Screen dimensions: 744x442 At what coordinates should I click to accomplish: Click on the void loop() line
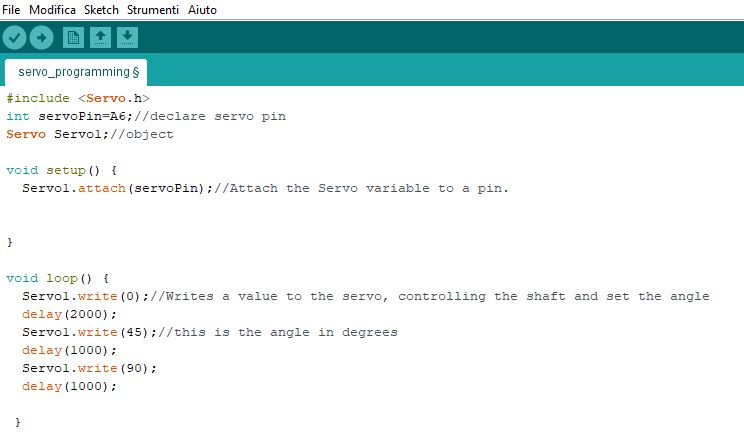[x=57, y=278]
